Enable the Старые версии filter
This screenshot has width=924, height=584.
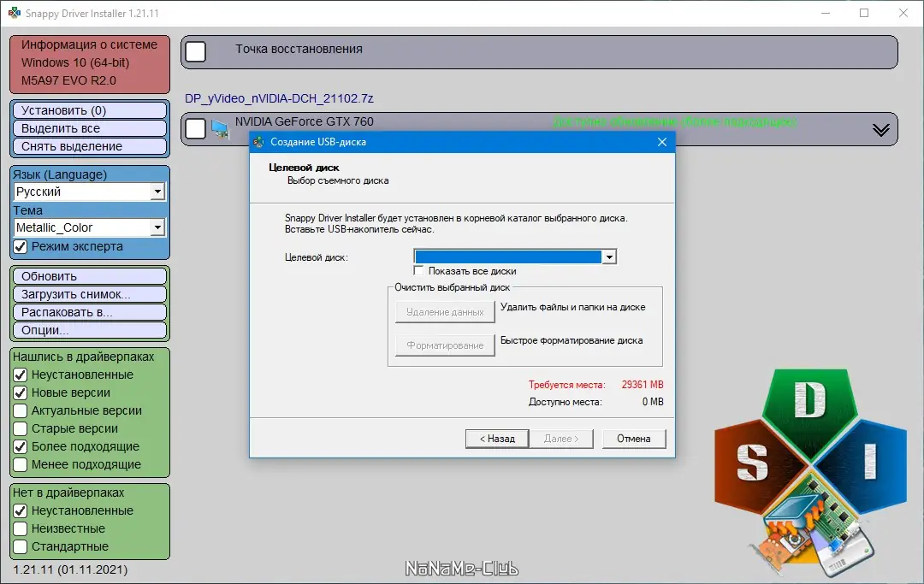[x=18, y=428]
